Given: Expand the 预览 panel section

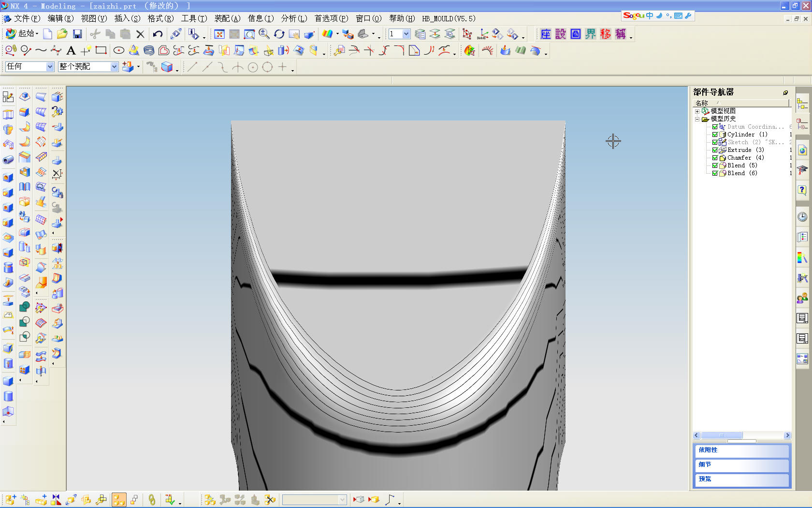Looking at the screenshot, I should click(x=742, y=479).
